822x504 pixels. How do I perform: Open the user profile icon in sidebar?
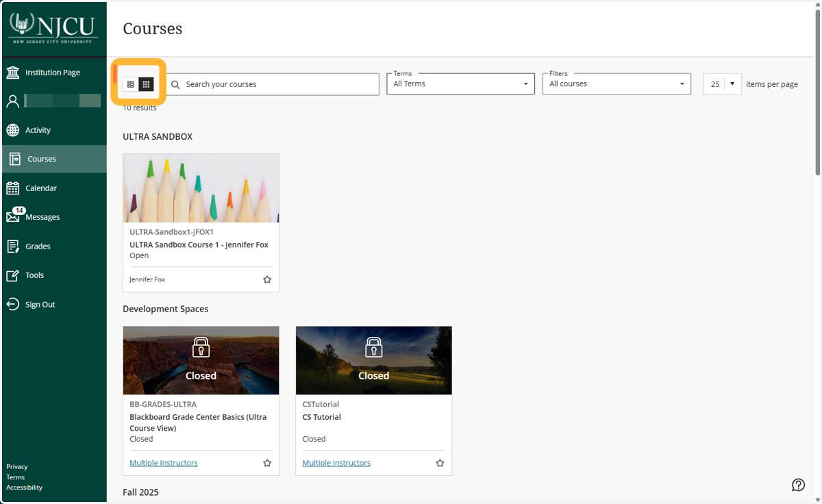click(x=13, y=101)
